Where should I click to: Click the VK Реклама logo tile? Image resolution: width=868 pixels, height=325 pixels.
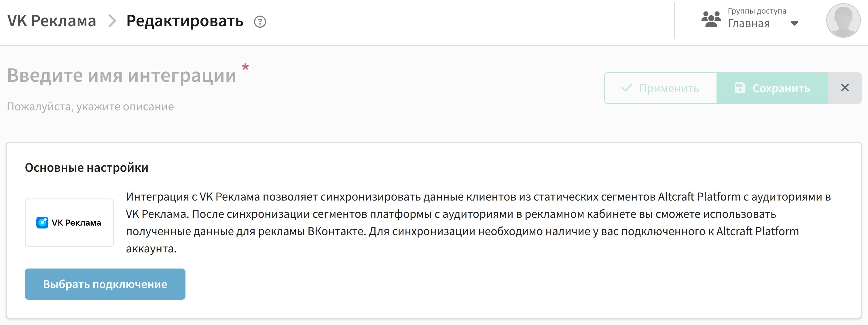tap(69, 222)
